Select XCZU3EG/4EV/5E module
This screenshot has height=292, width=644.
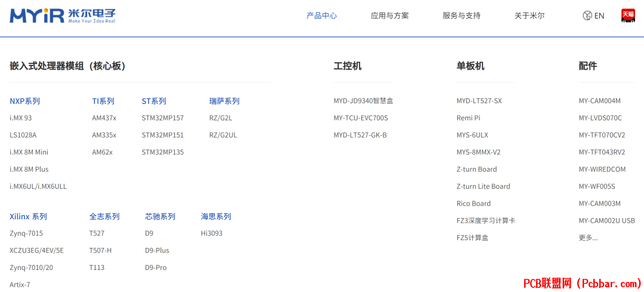point(37,250)
